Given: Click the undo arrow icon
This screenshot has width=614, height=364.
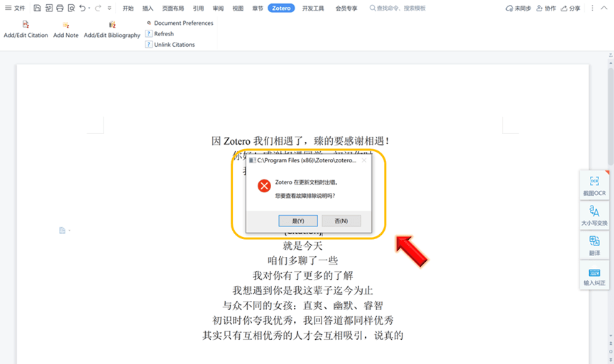Looking at the screenshot, I should point(82,9).
